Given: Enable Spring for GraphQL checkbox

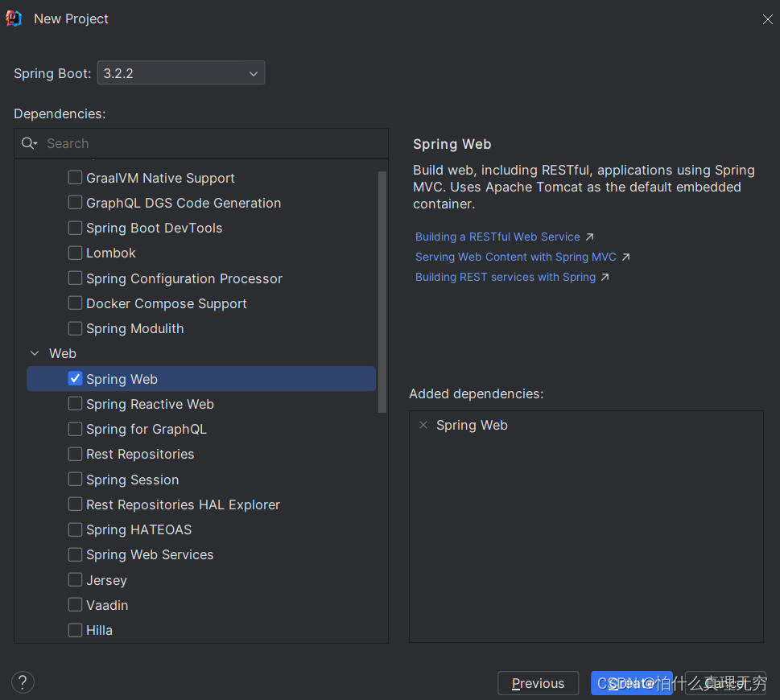Looking at the screenshot, I should coord(75,429).
